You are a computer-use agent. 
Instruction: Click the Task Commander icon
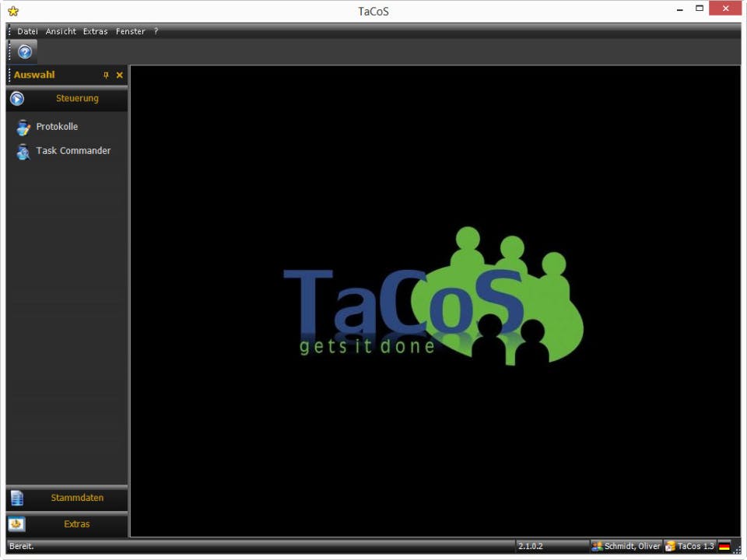[23, 152]
